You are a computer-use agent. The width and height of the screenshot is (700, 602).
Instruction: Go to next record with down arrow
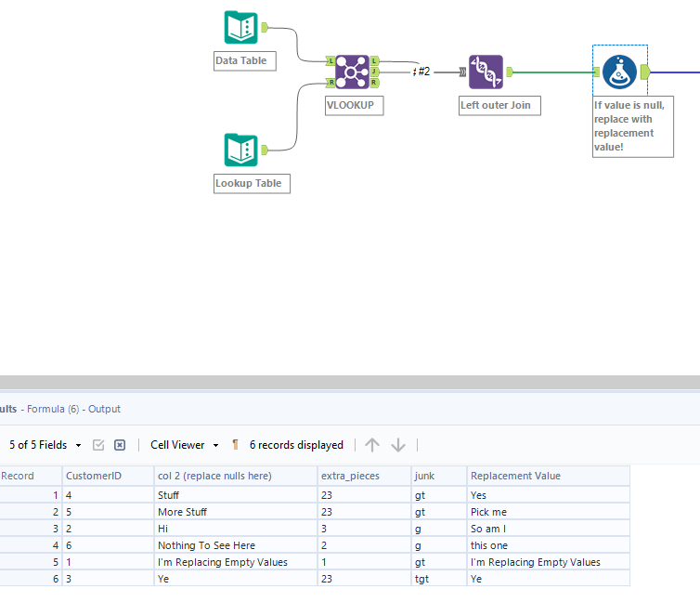(398, 445)
